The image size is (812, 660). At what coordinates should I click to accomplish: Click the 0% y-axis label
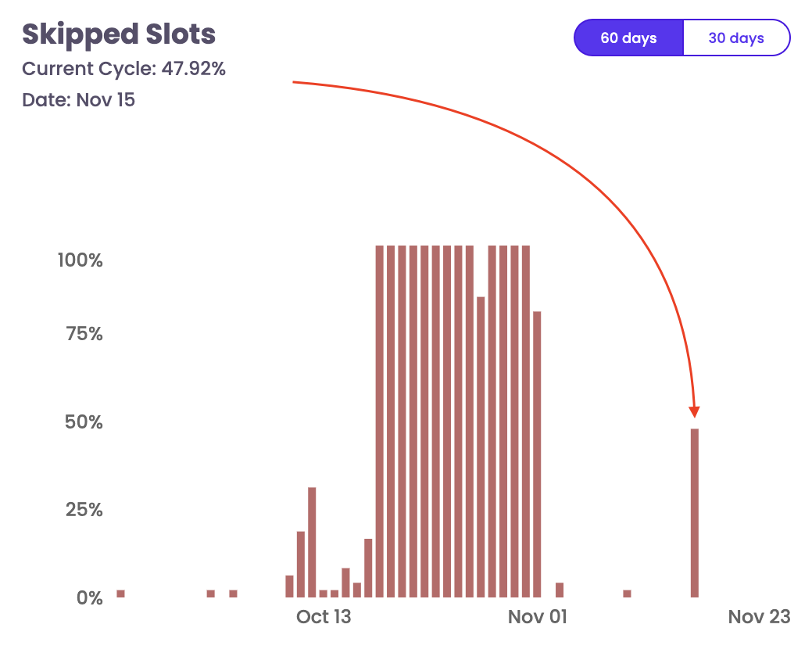(x=88, y=597)
